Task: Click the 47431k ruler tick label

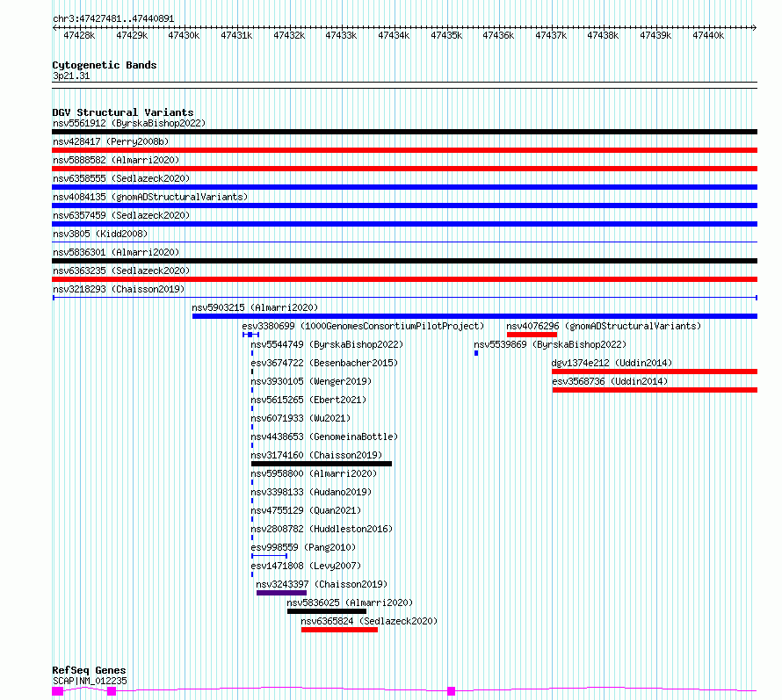Action: [236, 35]
